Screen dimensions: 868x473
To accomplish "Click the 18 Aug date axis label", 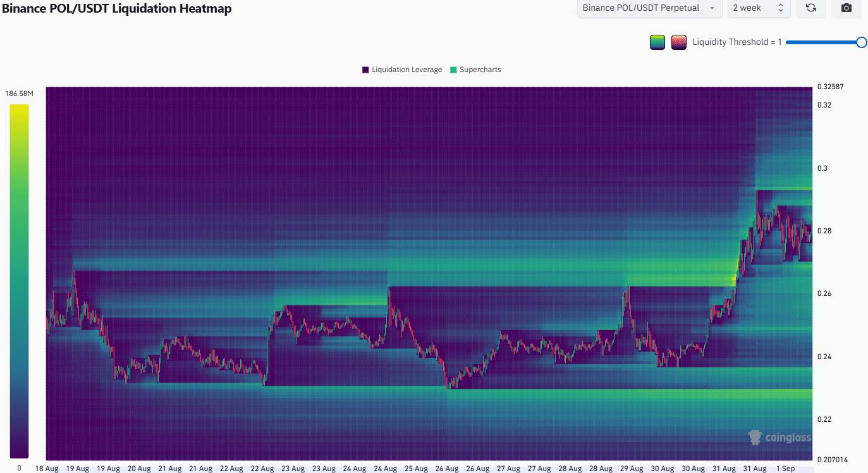I will click(x=48, y=469).
